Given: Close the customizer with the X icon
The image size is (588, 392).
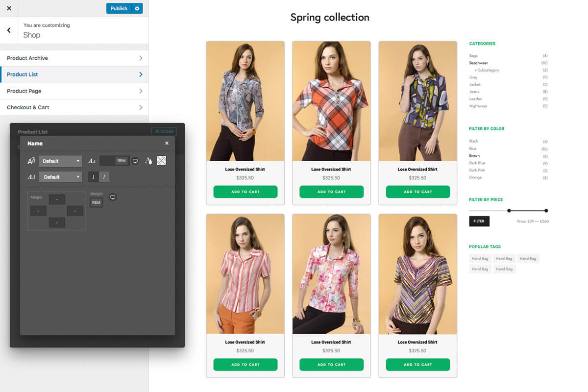Looking at the screenshot, I should click(x=9, y=8).
